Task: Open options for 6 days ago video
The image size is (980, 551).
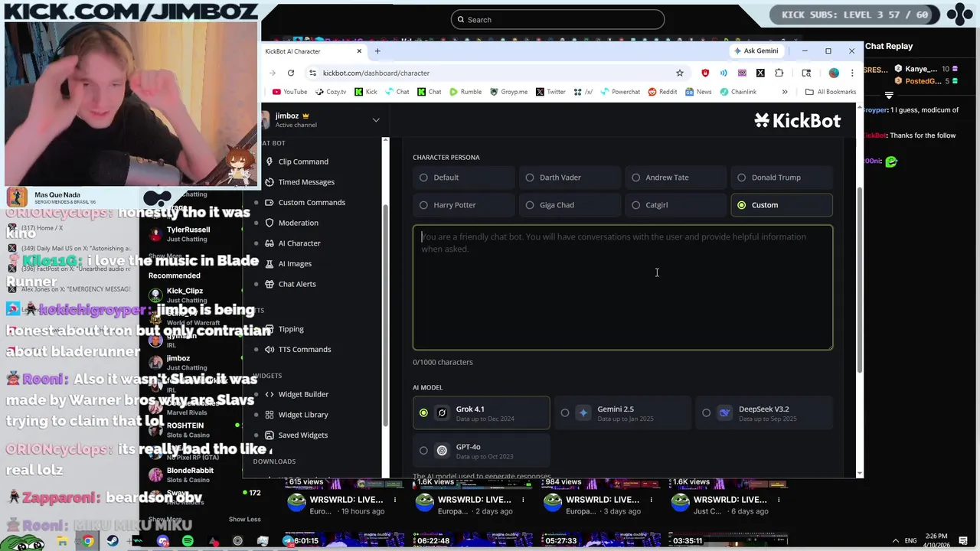Action: click(x=779, y=500)
